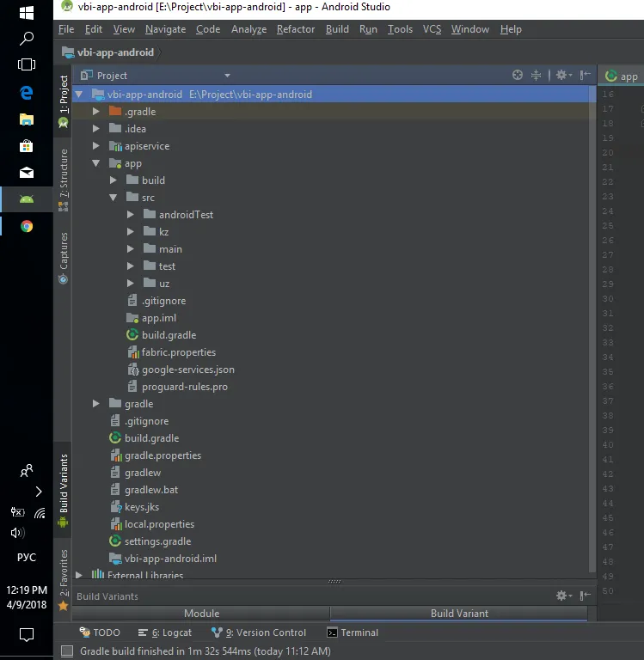Expand the .gradle folder
The width and height of the screenshot is (644, 660).
pos(96,112)
